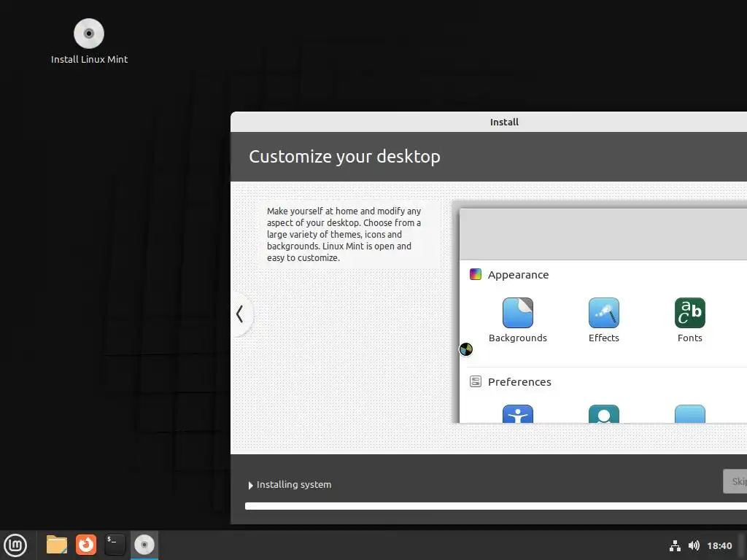Image resolution: width=747 pixels, height=560 pixels.
Task: Click the Preferences section icon
Action: pos(476,381)
